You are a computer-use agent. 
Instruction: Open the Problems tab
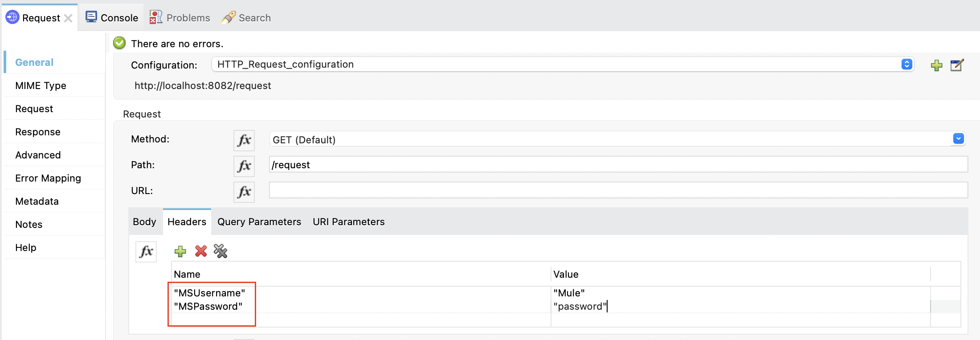click(x=180, y=18)
